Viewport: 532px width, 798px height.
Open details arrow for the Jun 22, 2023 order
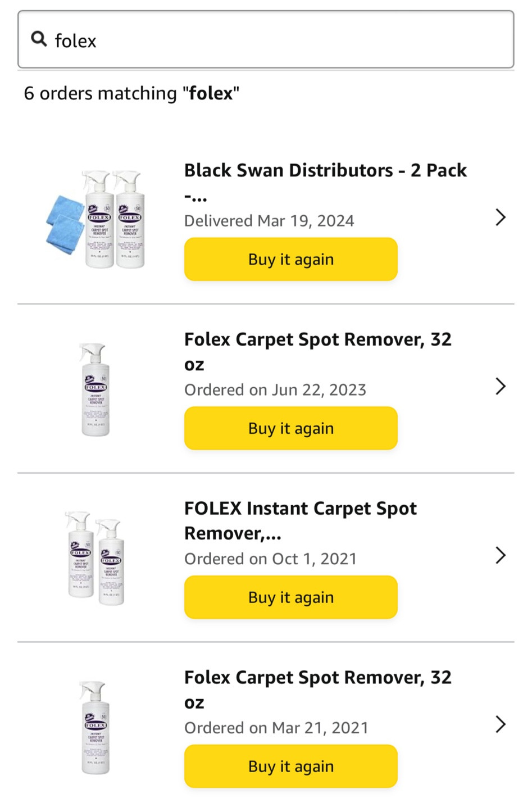tap(501, 387)
